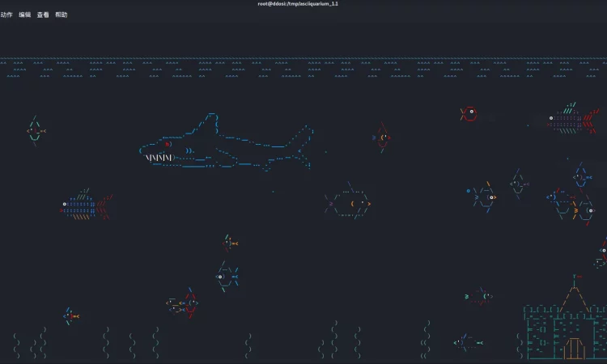This screenshot has width=607, height=364.
Task: Click the small red round fish near top right
Action: [469, 114]
